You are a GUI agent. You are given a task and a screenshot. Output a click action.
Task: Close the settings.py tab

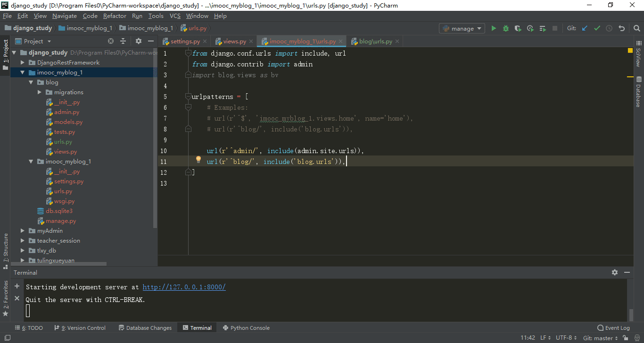[x=205, y=41]
